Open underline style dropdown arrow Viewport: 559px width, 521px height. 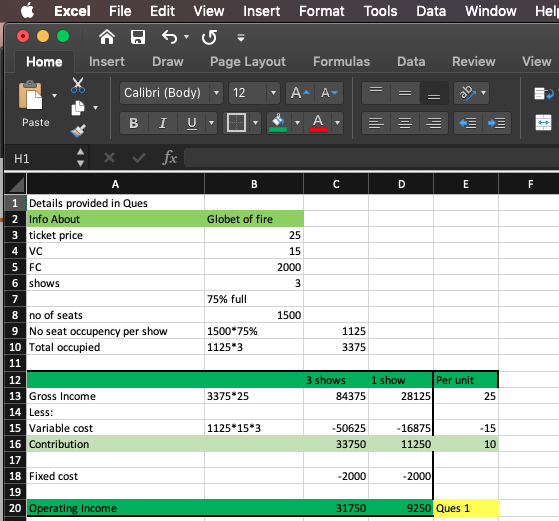click(x=211, y=123)
